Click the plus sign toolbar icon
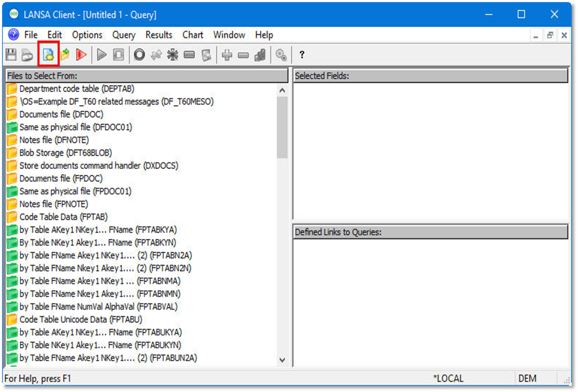Image resolution: width=578 pixels, height=392 pixels. pyautogui.click(x=227, y=55)
